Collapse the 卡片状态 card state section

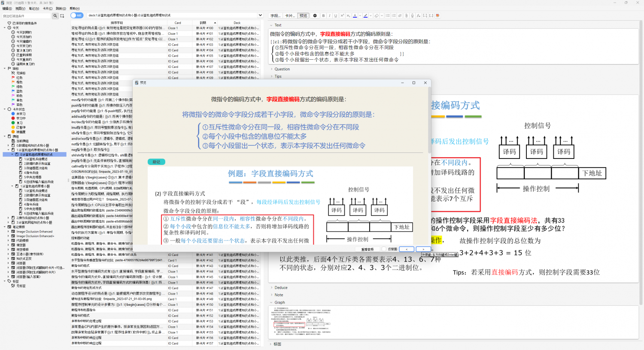[x=5, y=109]
